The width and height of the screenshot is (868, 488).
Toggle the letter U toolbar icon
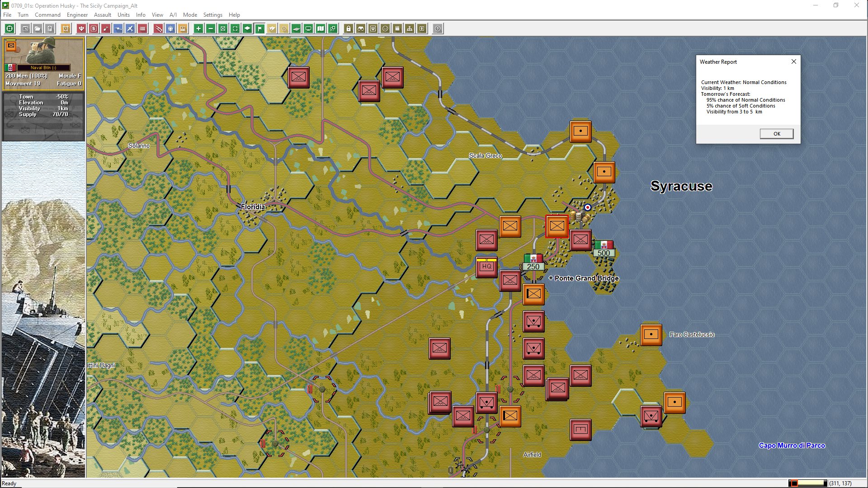(x=373, y=28)
